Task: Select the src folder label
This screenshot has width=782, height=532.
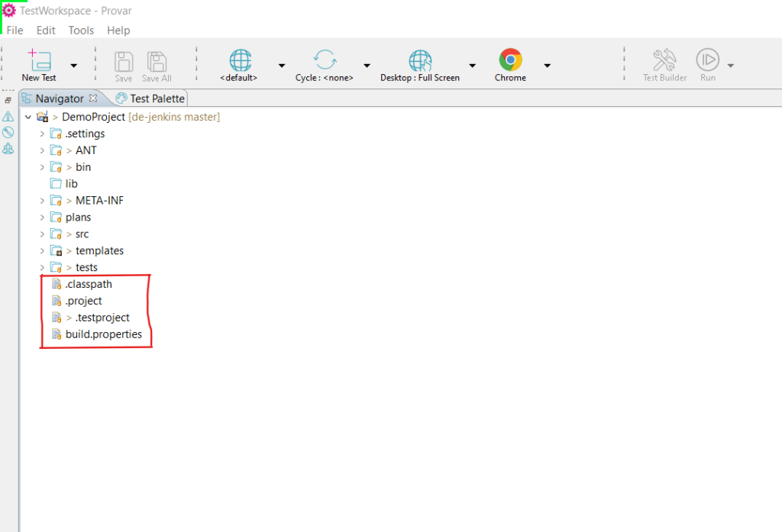Action: [82, 234]
